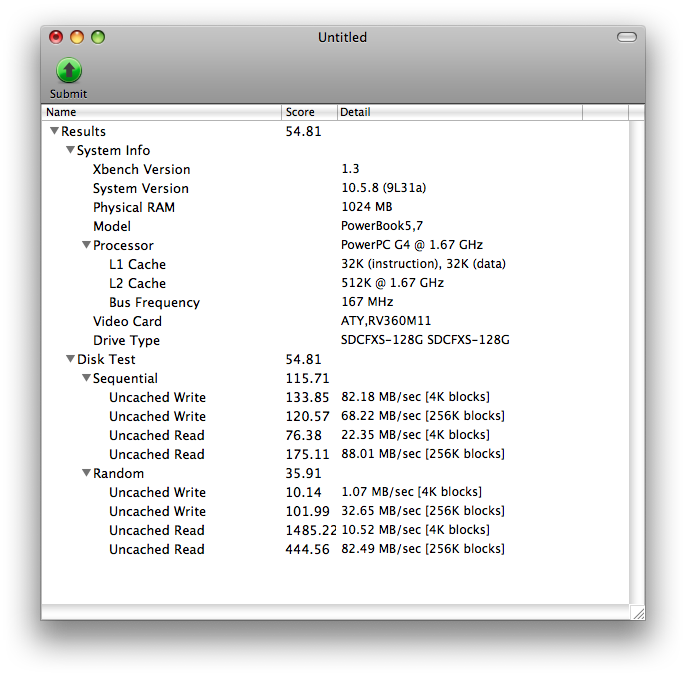The width and height of the screenshot is (686, 676).
Task: Click the 167 MHz value
Action: click(x=367, y=301)
